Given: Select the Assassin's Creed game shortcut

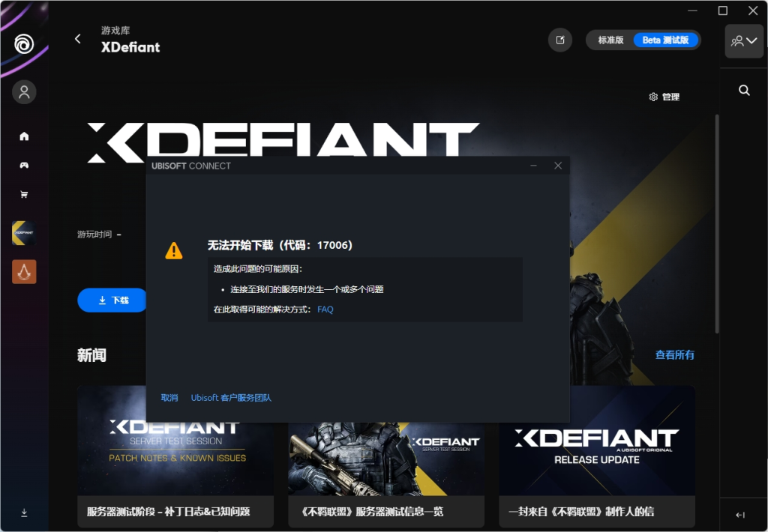Looking at the screenshot, I should (x=24, y=272).
